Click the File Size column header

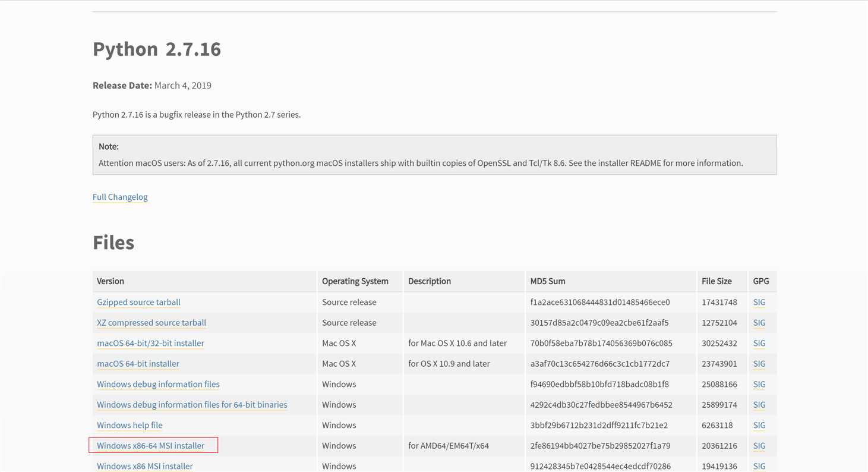click(717, 281)
